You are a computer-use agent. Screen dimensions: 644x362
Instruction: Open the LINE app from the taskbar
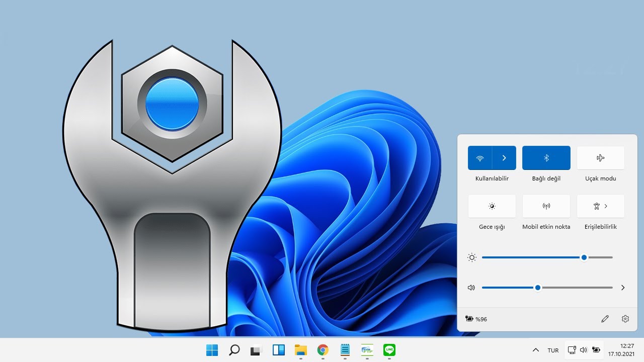pos(389,350)
